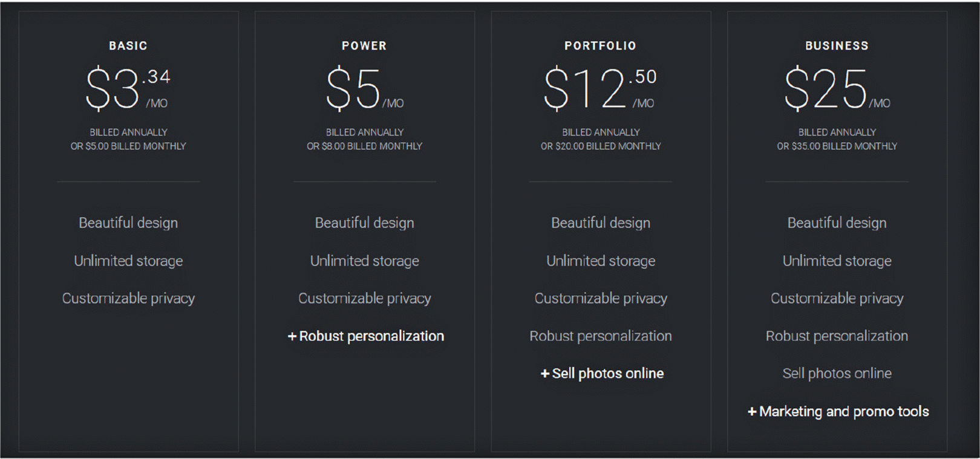The image size is (980, 459).
Task: Click Customizable privacy under Portfolio plan
Action: pyautogui.click(x=600, y=298)
